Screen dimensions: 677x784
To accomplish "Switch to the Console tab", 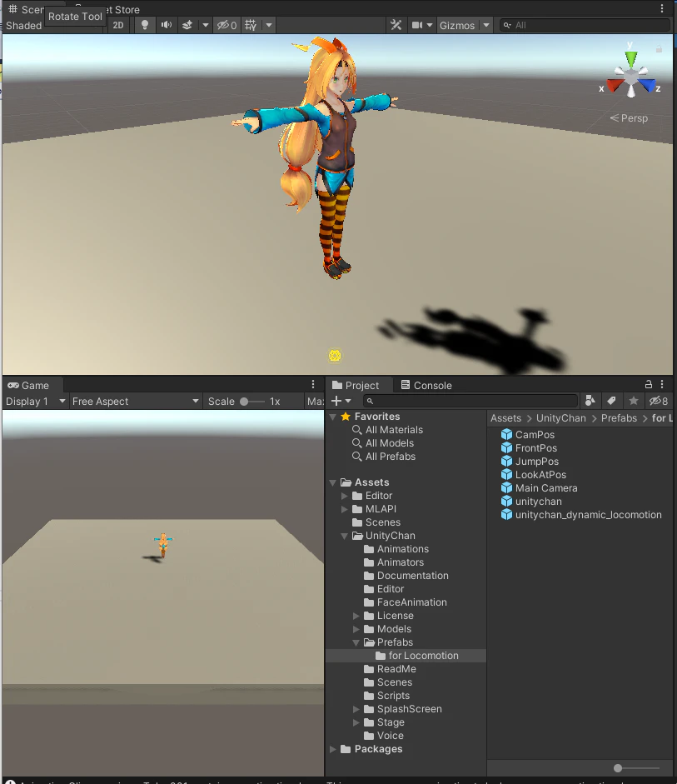I will coord(426,385).
